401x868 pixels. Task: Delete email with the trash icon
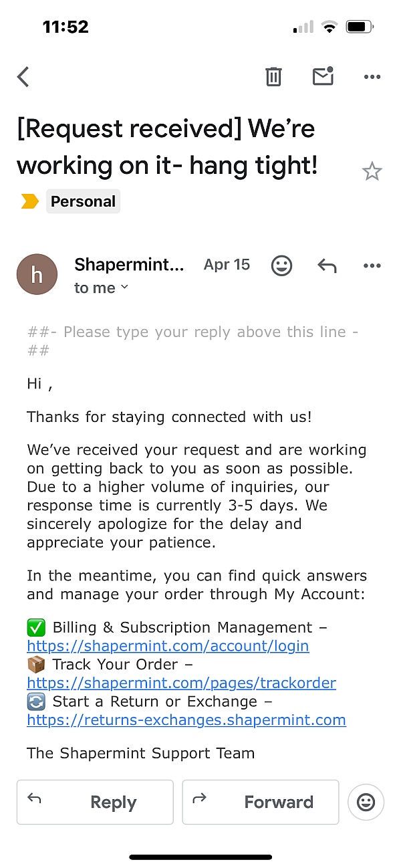tap(273, 77)
